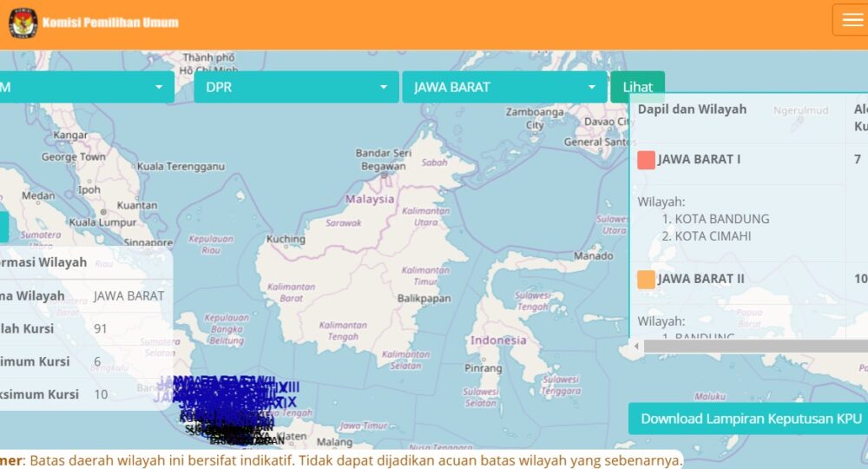
Task: Open the leftmost partially hidden dropdown
Action: (85, 88)
